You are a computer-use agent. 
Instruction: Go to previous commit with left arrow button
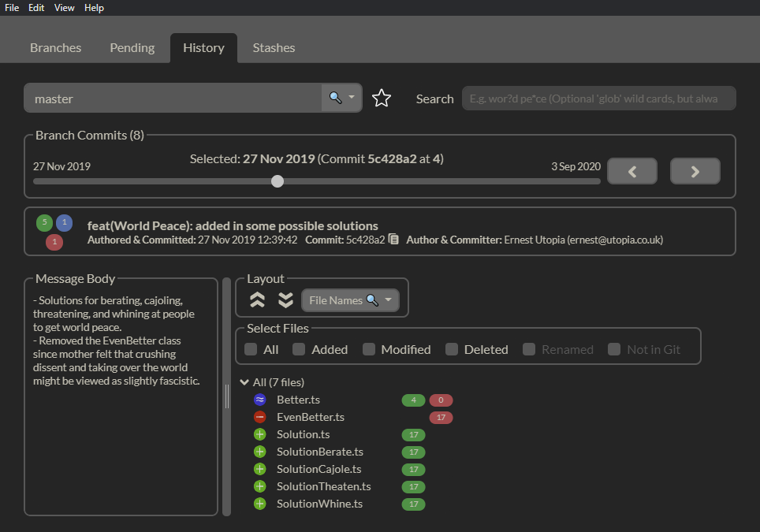tap(632, 171)
